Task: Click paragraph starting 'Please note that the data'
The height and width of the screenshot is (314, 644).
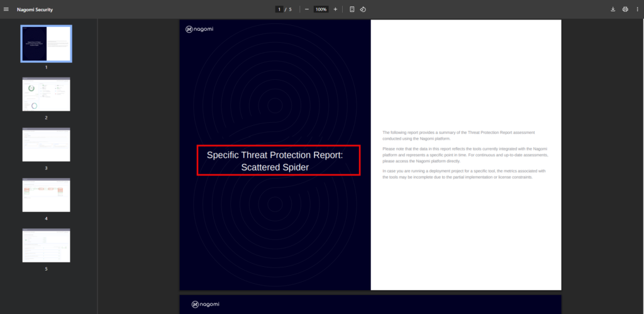Action: [x=465, y=155]
